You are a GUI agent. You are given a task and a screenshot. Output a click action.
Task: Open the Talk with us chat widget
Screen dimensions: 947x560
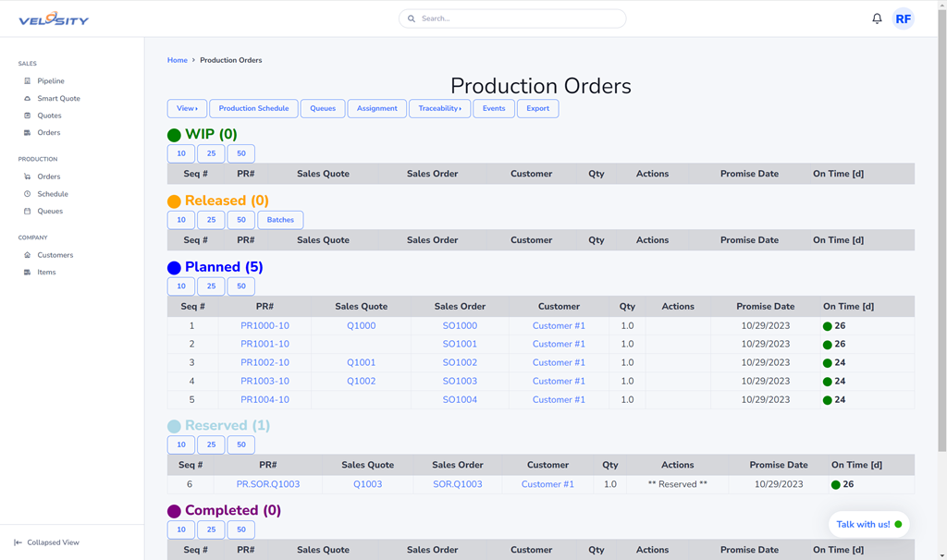868,525
